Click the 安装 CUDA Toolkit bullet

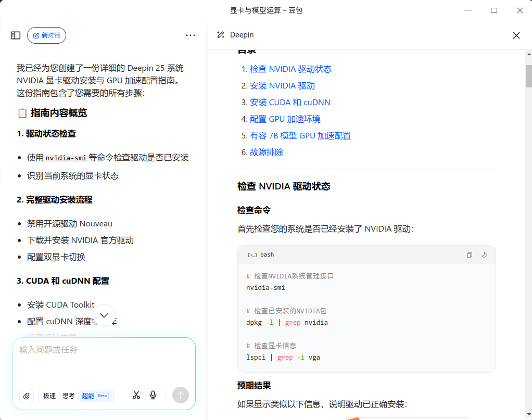[x=61, y=305]
